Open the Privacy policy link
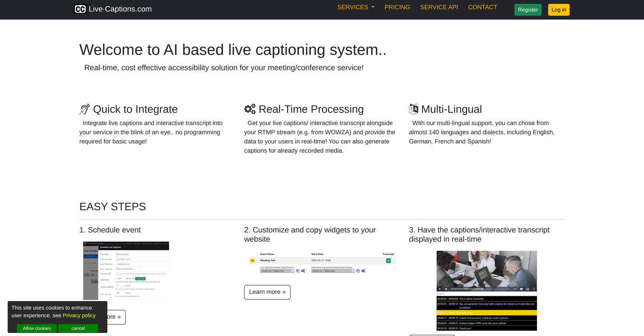Viewport: 644px width, 336px height. (x=79, y=315)
